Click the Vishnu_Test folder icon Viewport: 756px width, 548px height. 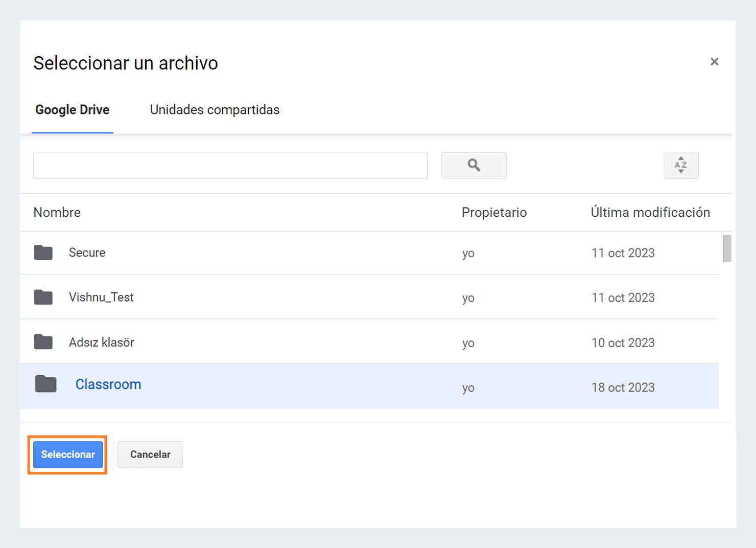43,297
